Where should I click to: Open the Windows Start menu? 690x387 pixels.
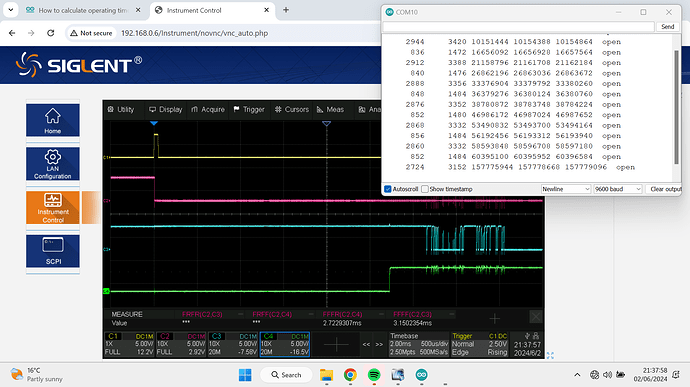tap(245, 375)
